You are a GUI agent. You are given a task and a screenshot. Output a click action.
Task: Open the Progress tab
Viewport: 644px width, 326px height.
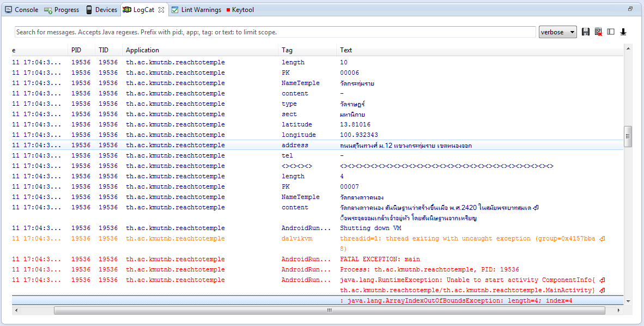62,10
